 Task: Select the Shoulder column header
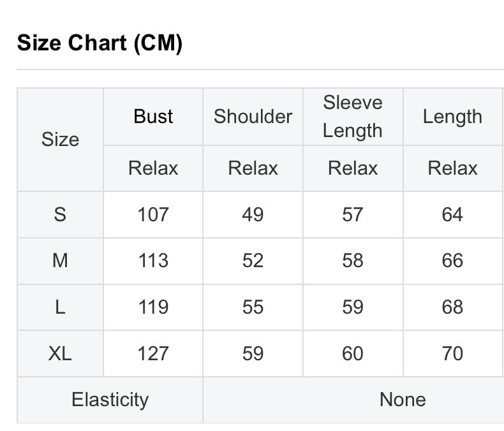pyautogui.click(x=253, y=116)
